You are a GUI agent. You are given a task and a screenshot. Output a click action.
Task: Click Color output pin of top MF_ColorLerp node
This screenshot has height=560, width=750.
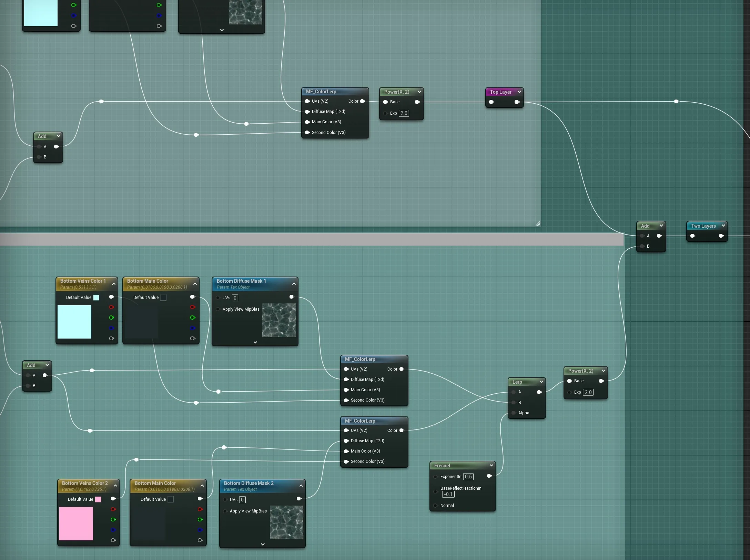pyautogui.click(x=363, y=101)
